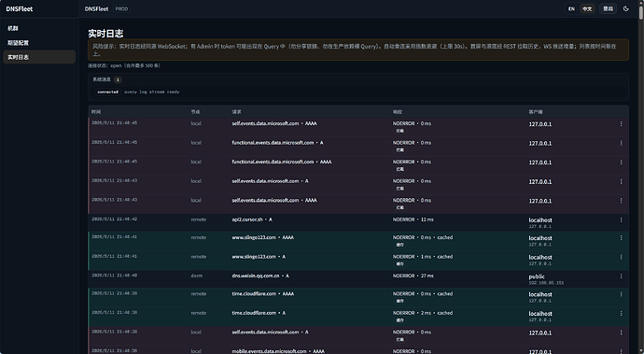Switch language to 中文
644x354 pixels.
click(587, 8)
